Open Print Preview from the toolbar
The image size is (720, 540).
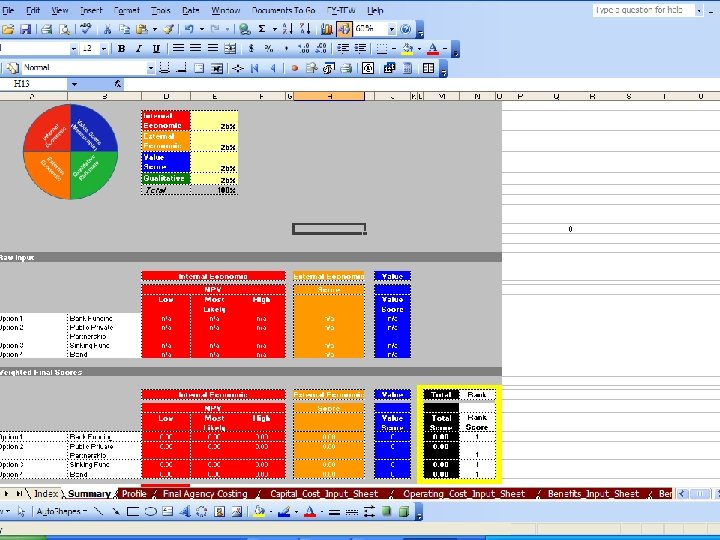click(x=65, y=29)
